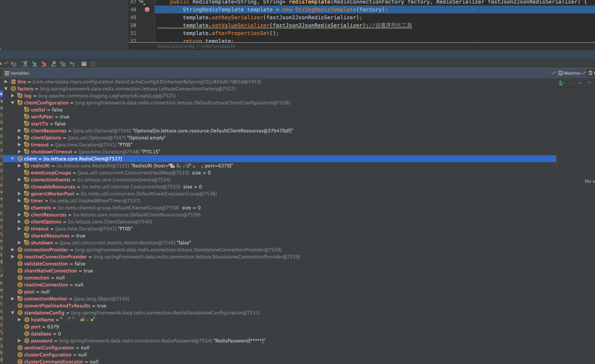Click the Drop Frame icon

click(x=63, y=64)
